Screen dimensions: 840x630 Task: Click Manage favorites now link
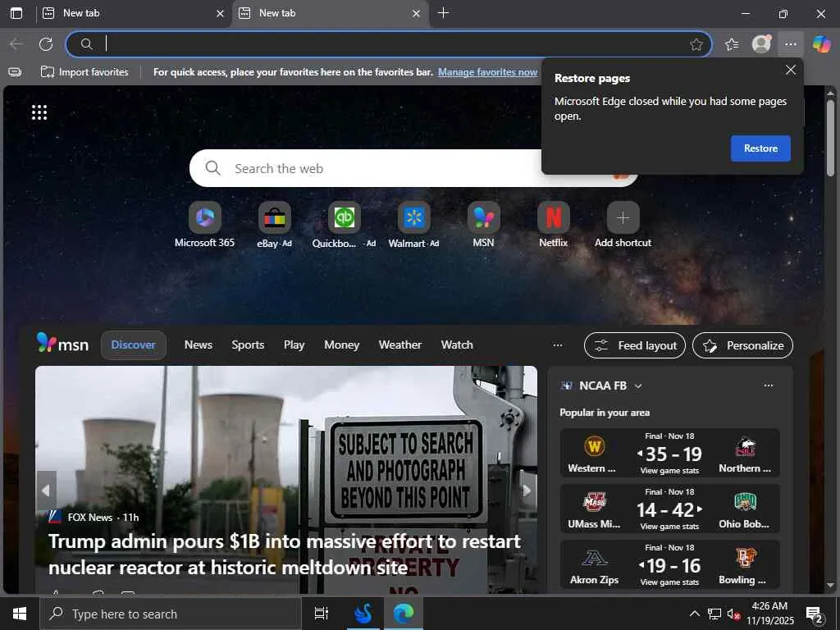(x=487, y=72)
